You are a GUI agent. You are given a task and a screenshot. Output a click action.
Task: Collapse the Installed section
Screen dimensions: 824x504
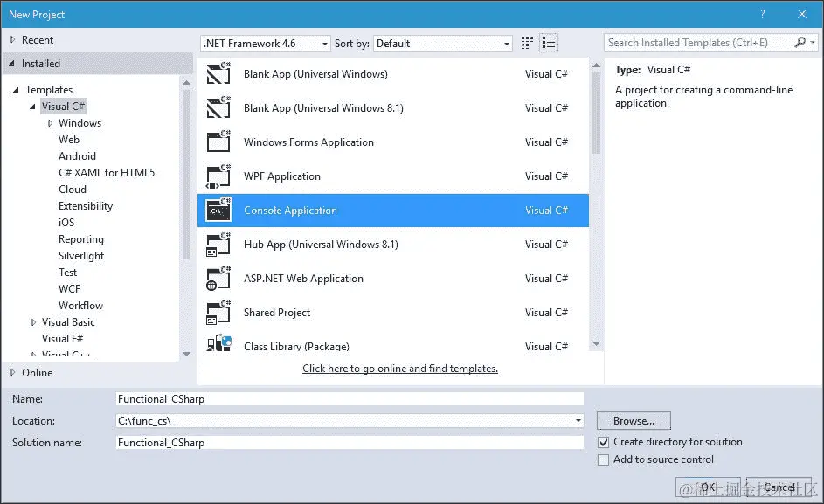(x=11, y=63)
